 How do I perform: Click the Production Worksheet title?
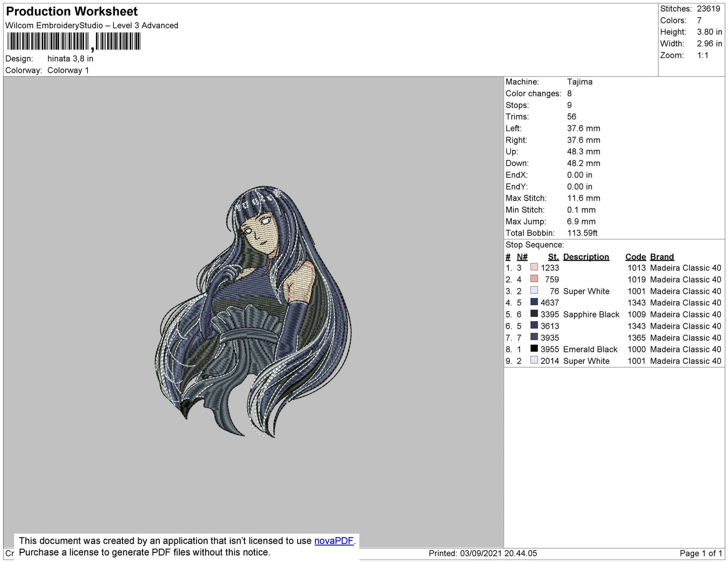(x=72, y=11)
